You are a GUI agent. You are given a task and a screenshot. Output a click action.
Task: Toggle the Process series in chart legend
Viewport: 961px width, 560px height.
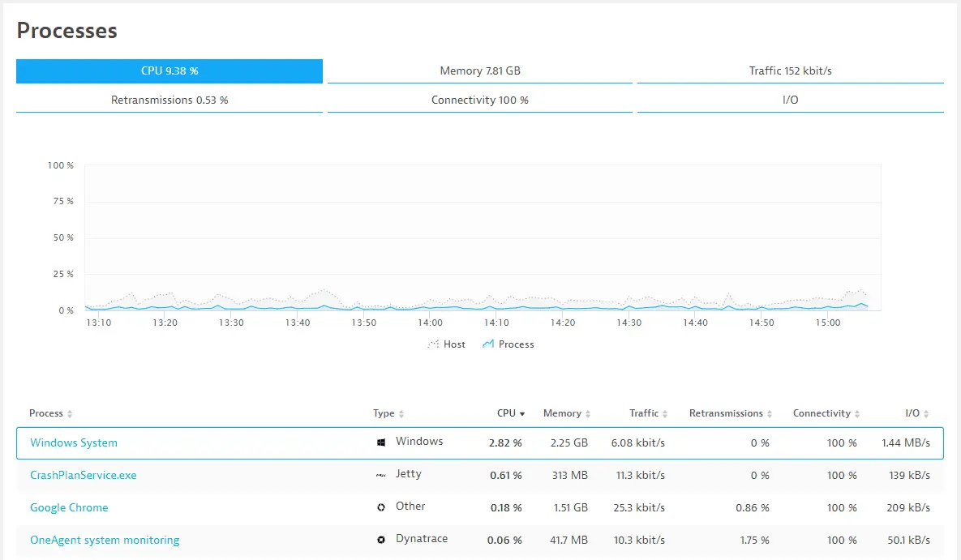[x=508, y=344]
